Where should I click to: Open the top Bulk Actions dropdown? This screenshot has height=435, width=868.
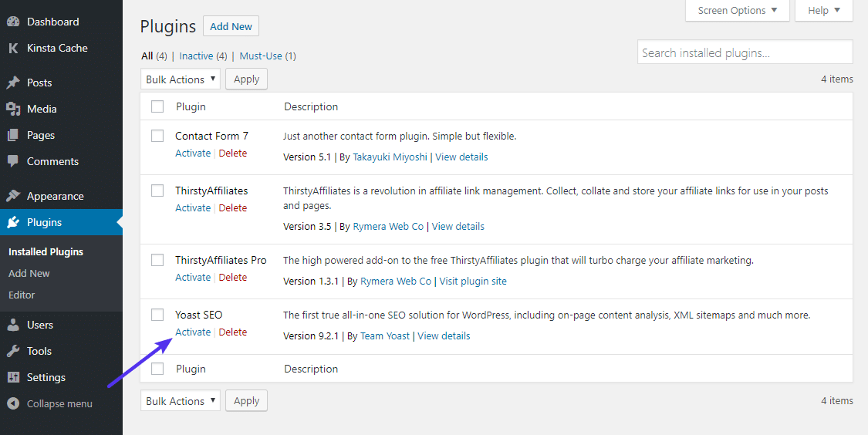[x=180, y=79]
